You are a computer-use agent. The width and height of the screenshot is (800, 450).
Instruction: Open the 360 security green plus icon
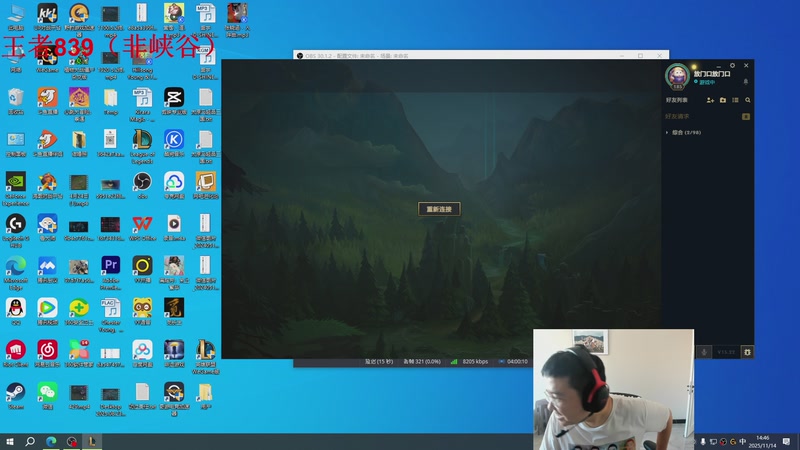(x=79, y=311)
